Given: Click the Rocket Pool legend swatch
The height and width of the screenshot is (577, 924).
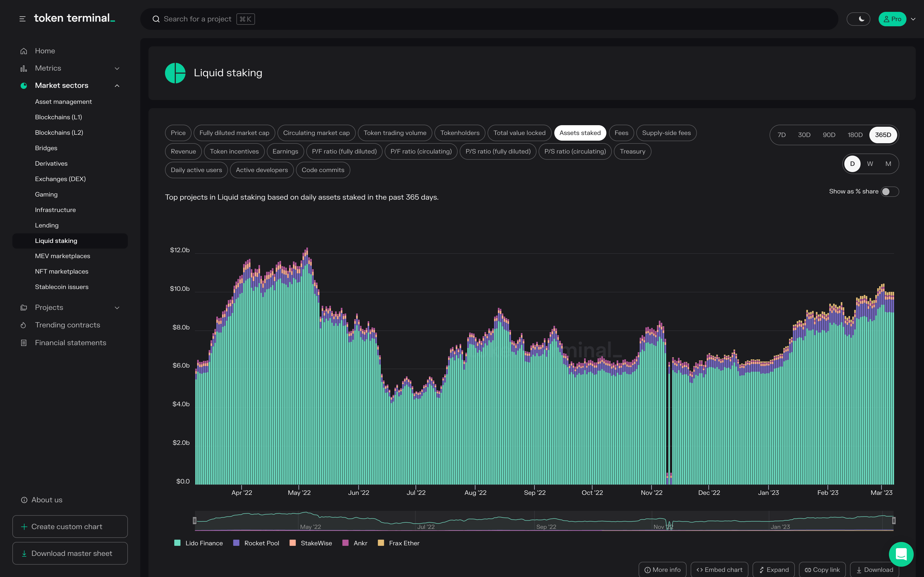Looking at the screenshot, I should pyautogui.click(x=236, y=543).
